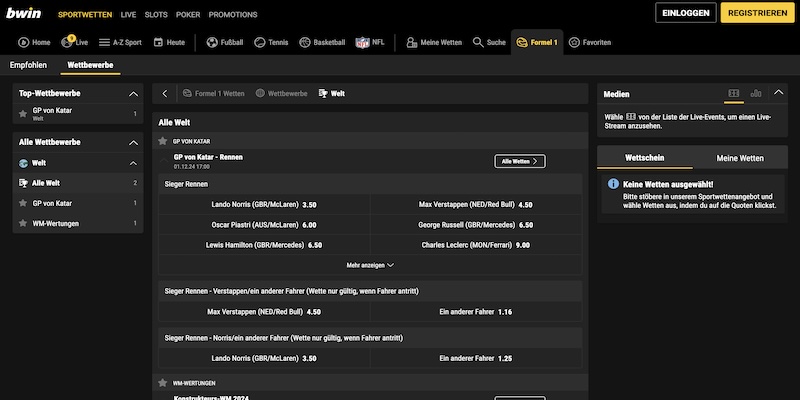Open Live section with badge icon
The width and height of the screenshot is (800, 400).
[67, 42]
